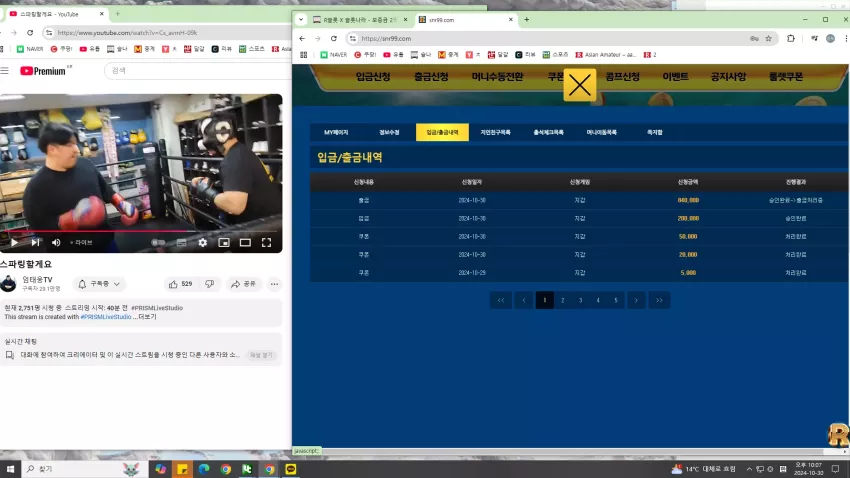Open the blue #PRISMLiveStudio hashtag link
The height and width of the screenshot is (478, 850).
pyautogui.click(x=106, y=316)
